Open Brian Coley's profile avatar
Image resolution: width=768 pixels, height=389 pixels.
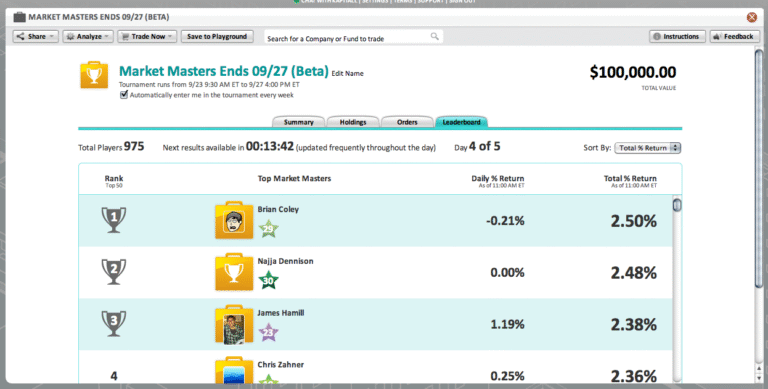[x=234, y=220]
